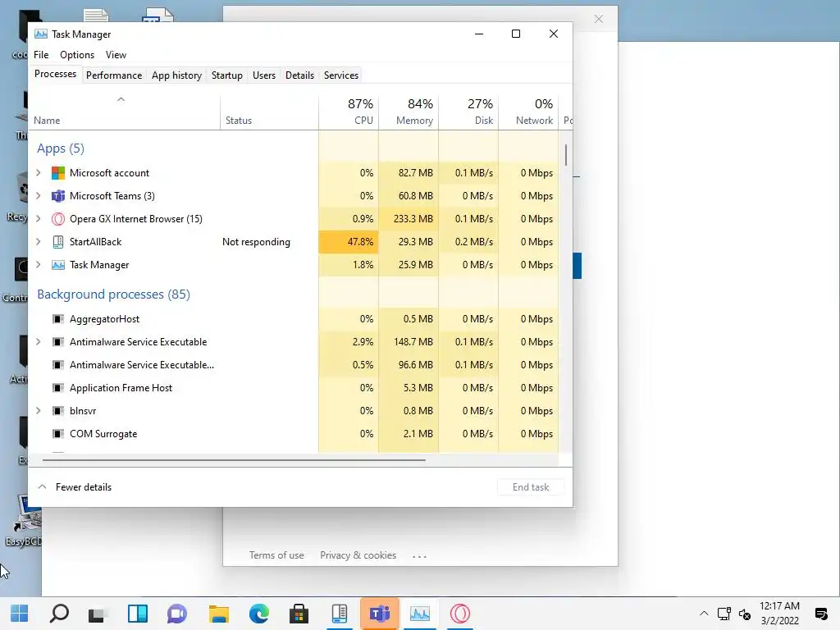This screenshot has width=840, height=630.
Task: Switch to the Details tab
Action: click(x=299, y=75)
